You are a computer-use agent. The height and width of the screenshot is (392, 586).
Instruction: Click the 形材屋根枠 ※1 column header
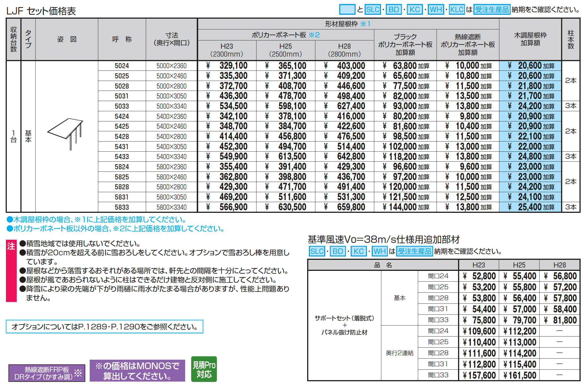[x=348, y=24]
